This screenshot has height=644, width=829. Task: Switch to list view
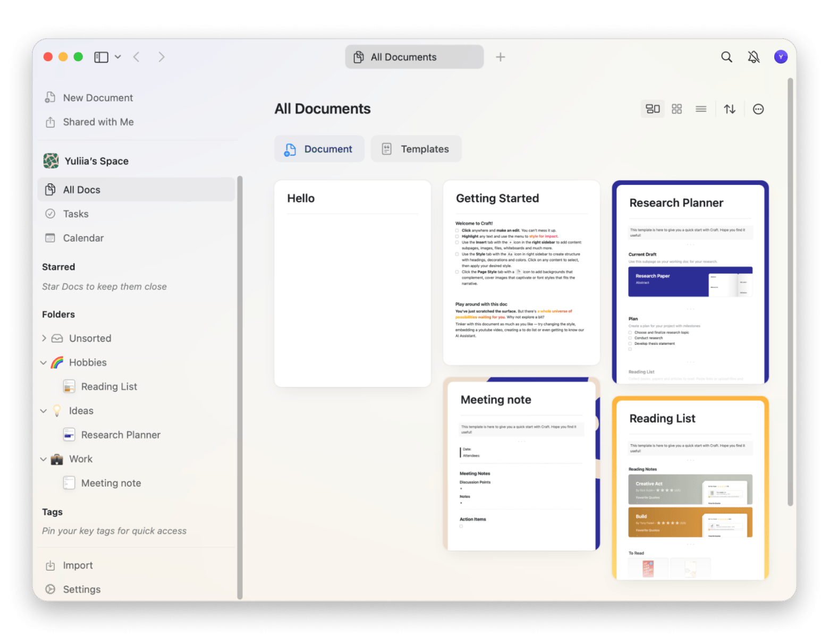click(x=701, y=109)
